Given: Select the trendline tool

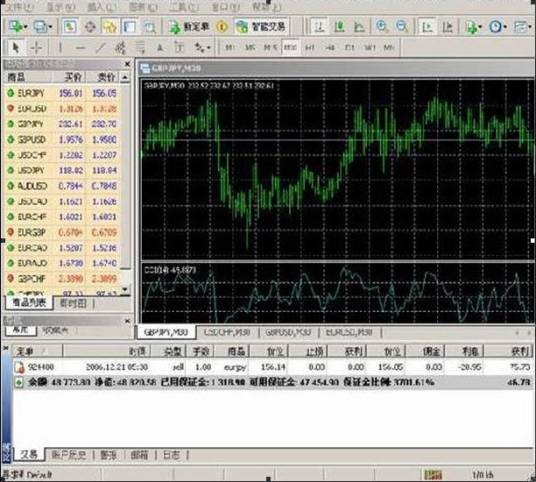Looking at the screenshot, I should 100,48.
